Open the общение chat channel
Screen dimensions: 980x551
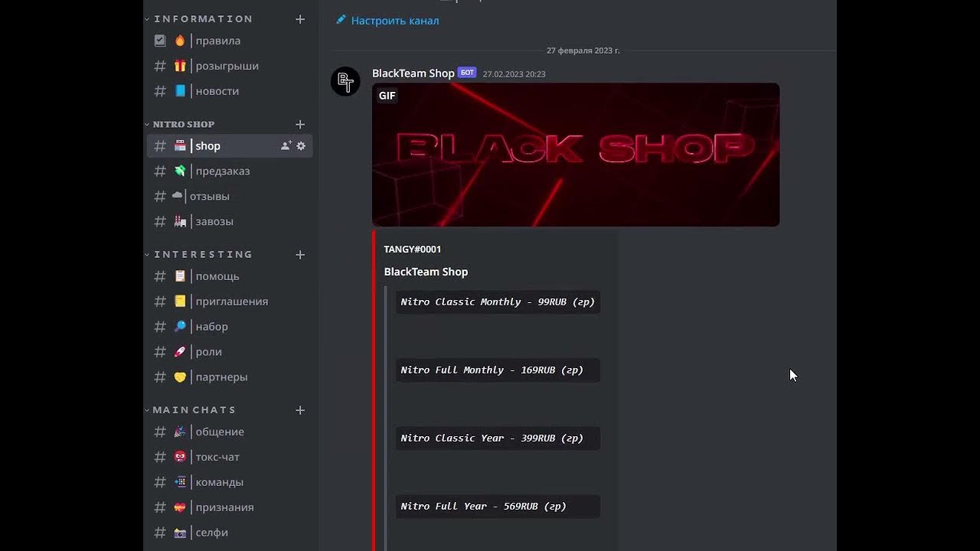click(230, 432)
